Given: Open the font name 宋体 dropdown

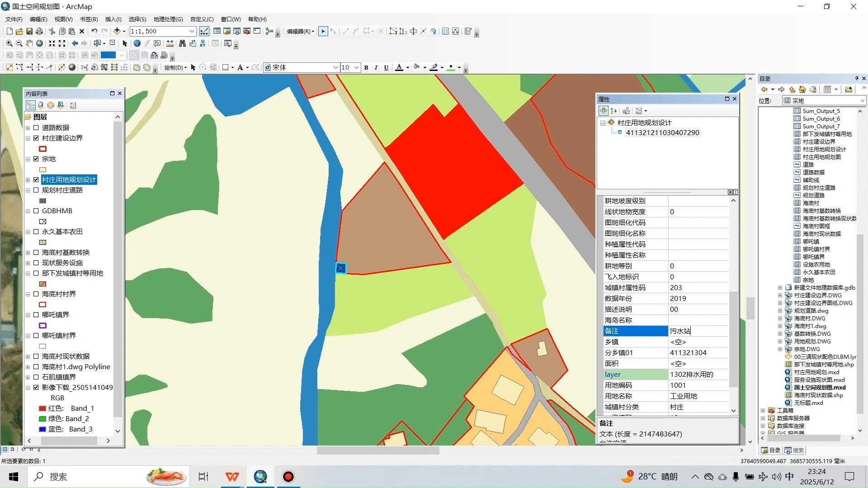Looking at the screenshot, I should point(335,67).
